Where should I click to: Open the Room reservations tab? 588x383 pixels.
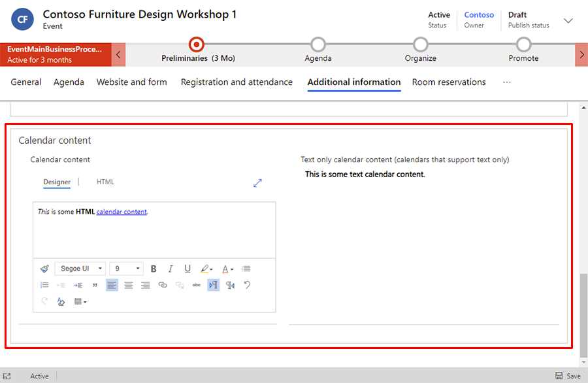click(x=449, y=82)
